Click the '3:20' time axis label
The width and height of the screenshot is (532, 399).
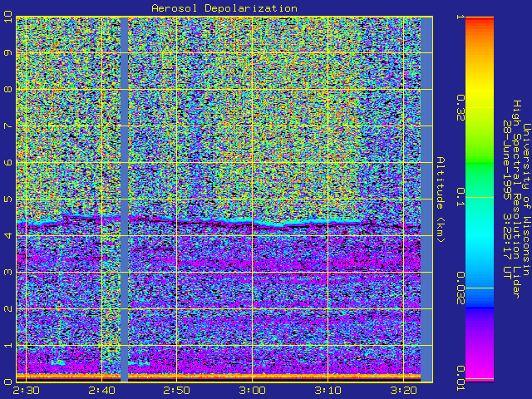coord(403,391)
